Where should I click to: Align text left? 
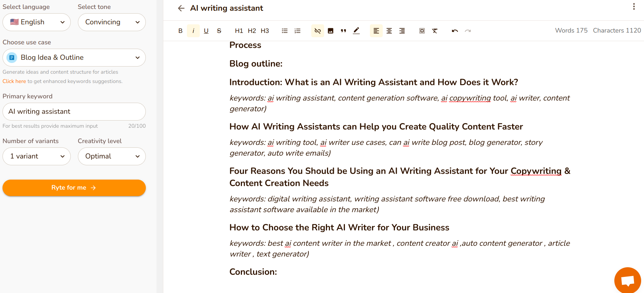(x=376, y=31)
